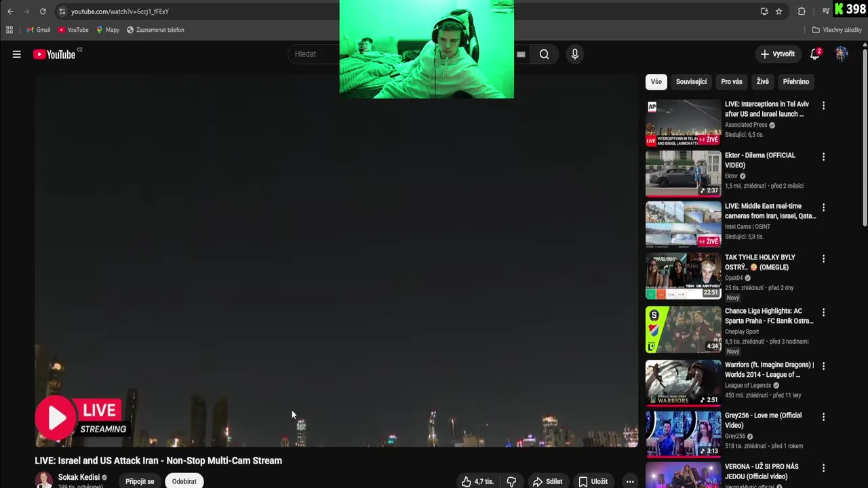Open the account avatar menu
The height and width of the screenshot is (488, 868).
842,54
